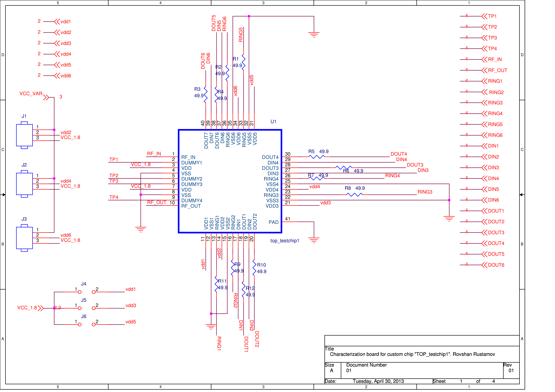Click jumper J6 right terminal circle
The image size is (555, 392).
(94, 325)
